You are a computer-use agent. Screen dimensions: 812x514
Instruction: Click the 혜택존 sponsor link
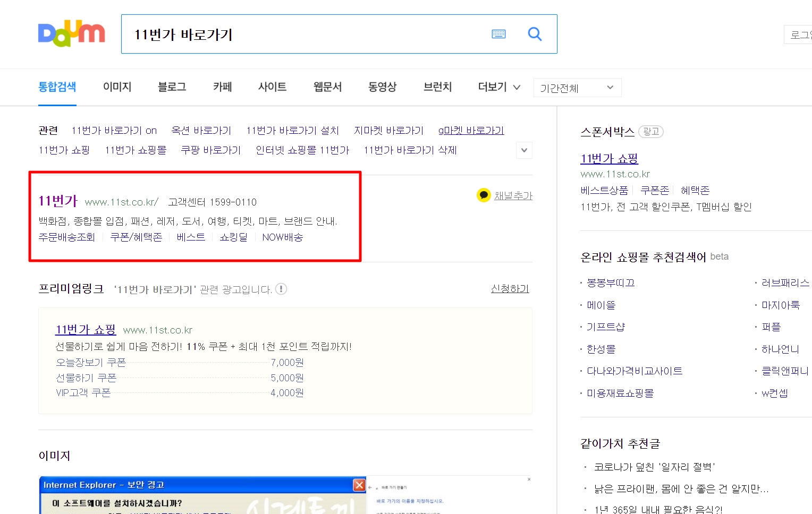pyautogui.click(x=695, y=190)
